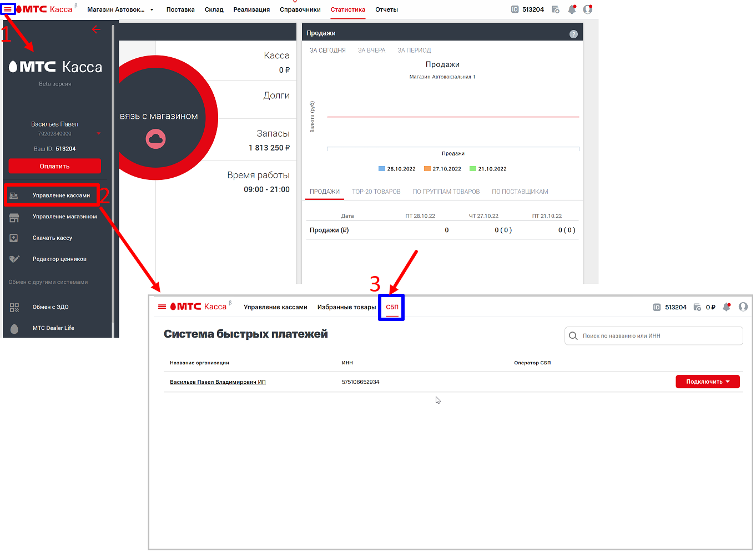Click the red Оплатить button

tap(54, 166)
